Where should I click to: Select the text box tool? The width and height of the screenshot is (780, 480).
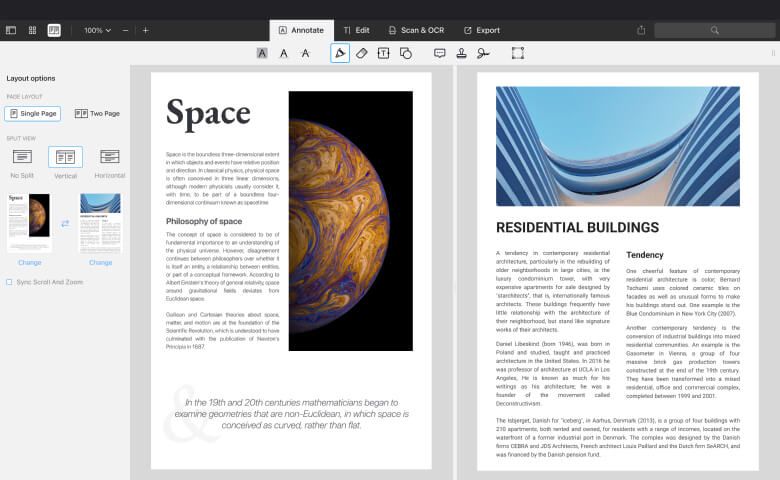(x=383, y=53)
